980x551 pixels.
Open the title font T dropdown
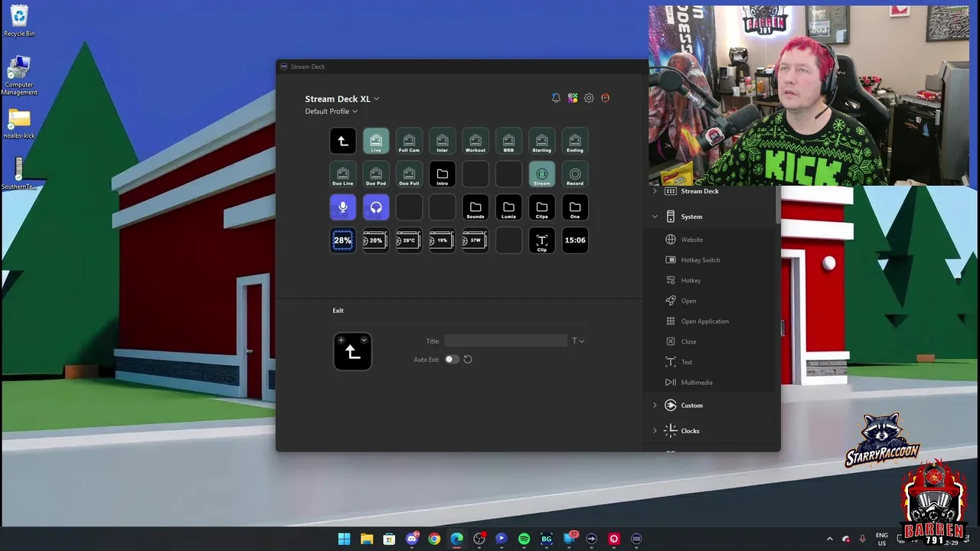pyautogui.click(x=578, y=341)
